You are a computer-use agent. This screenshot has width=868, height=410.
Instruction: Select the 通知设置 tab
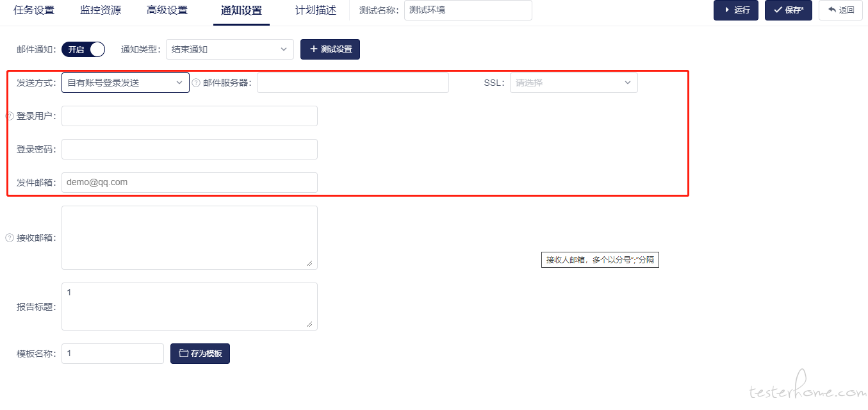click(242, 11)
